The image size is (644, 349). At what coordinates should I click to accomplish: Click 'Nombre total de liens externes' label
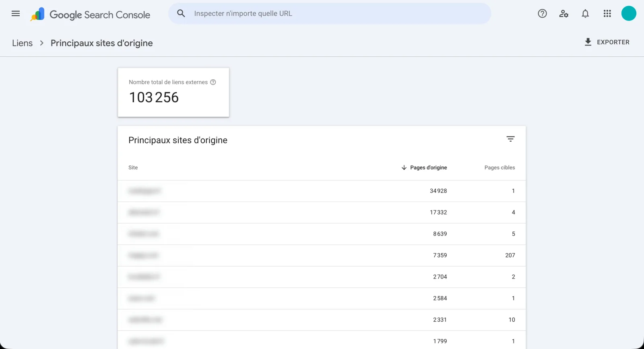(x=168, y=82)
